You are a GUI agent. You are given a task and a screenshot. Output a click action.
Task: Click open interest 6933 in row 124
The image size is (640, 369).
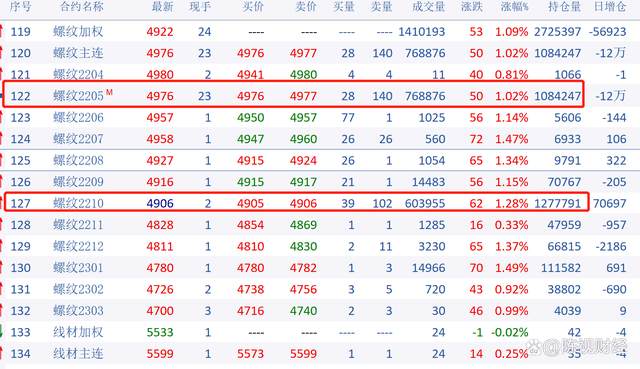(567, 139)
